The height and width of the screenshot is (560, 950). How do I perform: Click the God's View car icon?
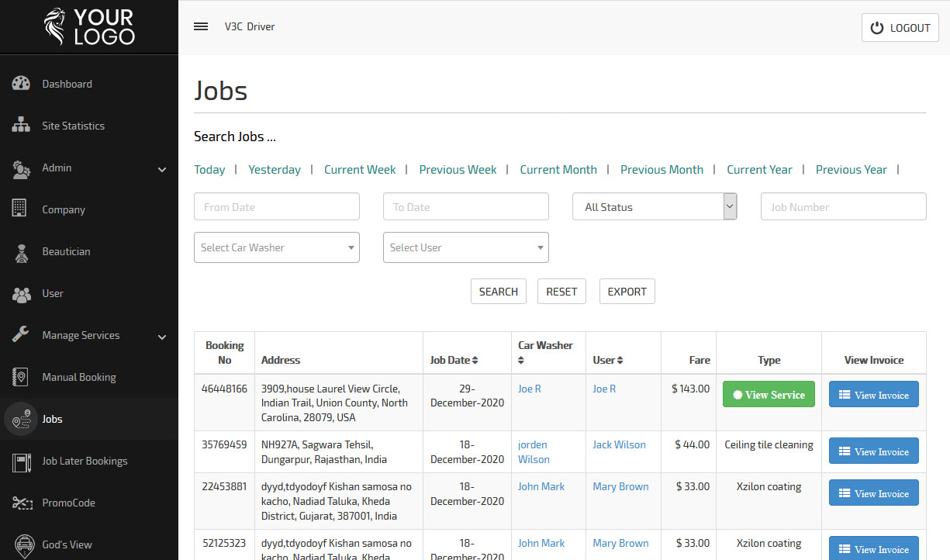[23, 544]
